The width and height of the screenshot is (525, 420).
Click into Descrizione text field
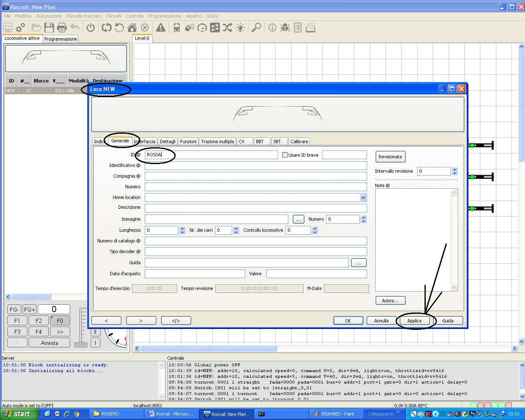click(x=256, y=208)
